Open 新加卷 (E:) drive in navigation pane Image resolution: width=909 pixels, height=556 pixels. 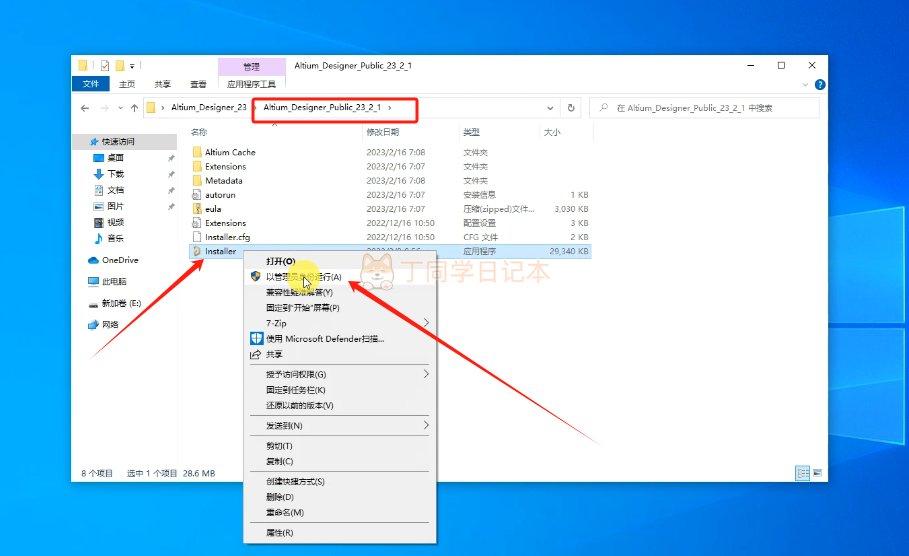[x=121, y=303]
